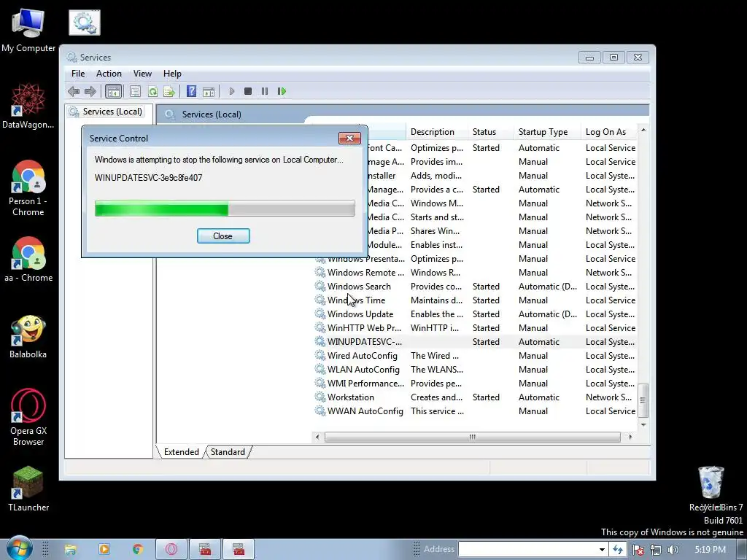
Task: Select the WLAN AutoConfig service row
Action: click(x=476, y=369)
